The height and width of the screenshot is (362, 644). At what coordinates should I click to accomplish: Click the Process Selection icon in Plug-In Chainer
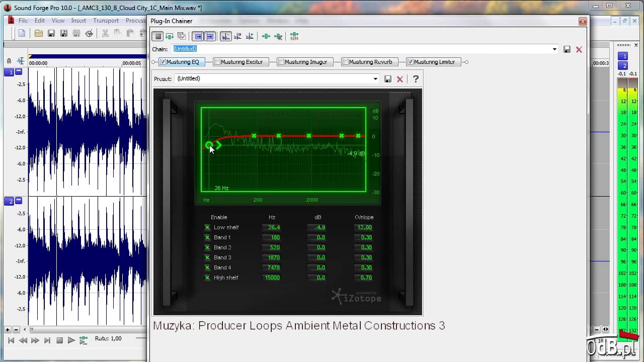pos(170,36)
